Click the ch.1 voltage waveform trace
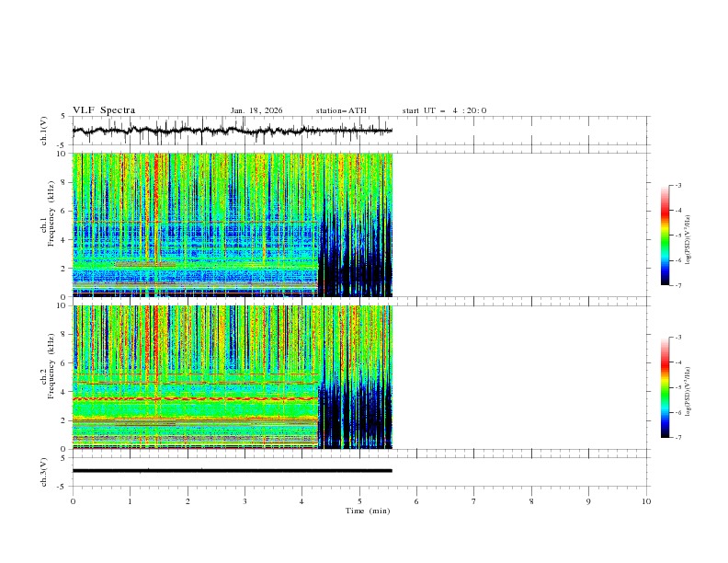 pos(233,131)
